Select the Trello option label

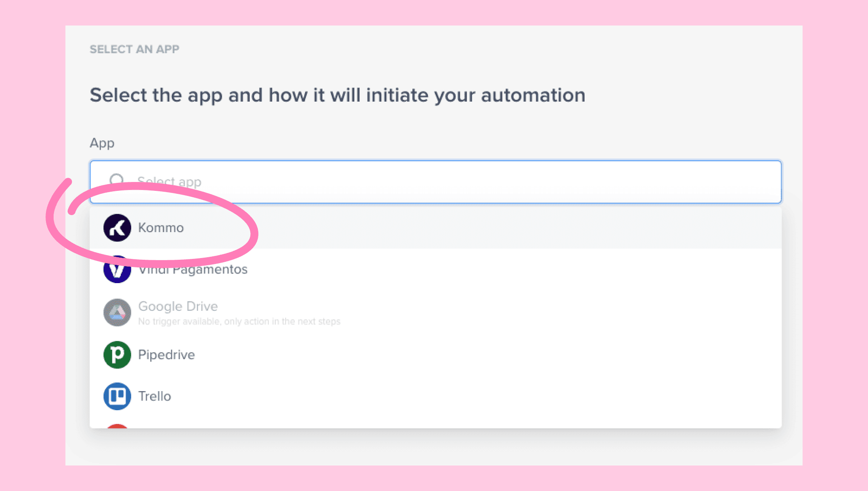(x=154, y=396)
